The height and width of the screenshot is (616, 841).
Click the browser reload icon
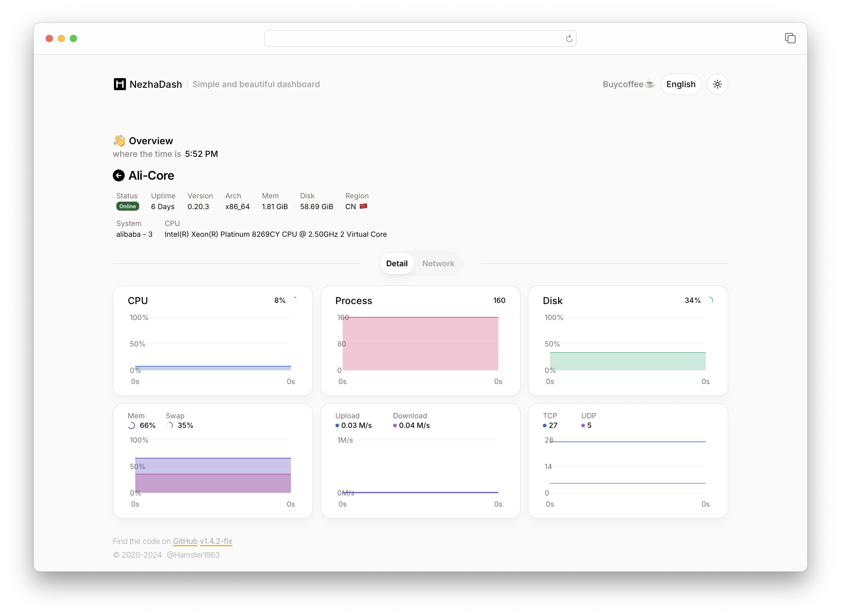point(569,39)
